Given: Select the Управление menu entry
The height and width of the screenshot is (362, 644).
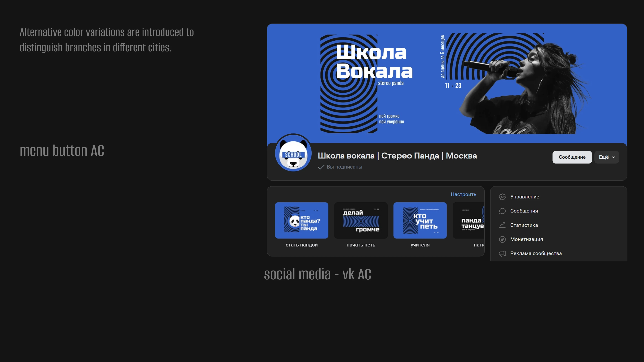Looking at the screenshot, I should [x=525, y=197].
